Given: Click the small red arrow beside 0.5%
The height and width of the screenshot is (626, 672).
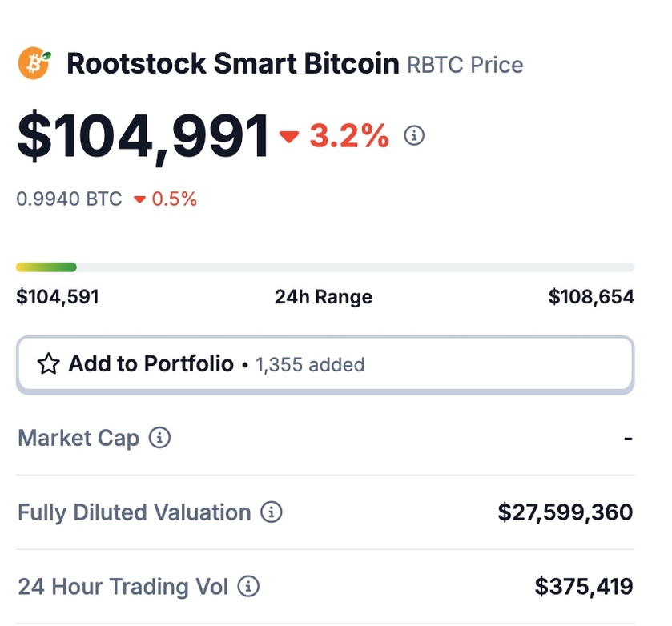Looking at the screenshot, I should [139, 199].
